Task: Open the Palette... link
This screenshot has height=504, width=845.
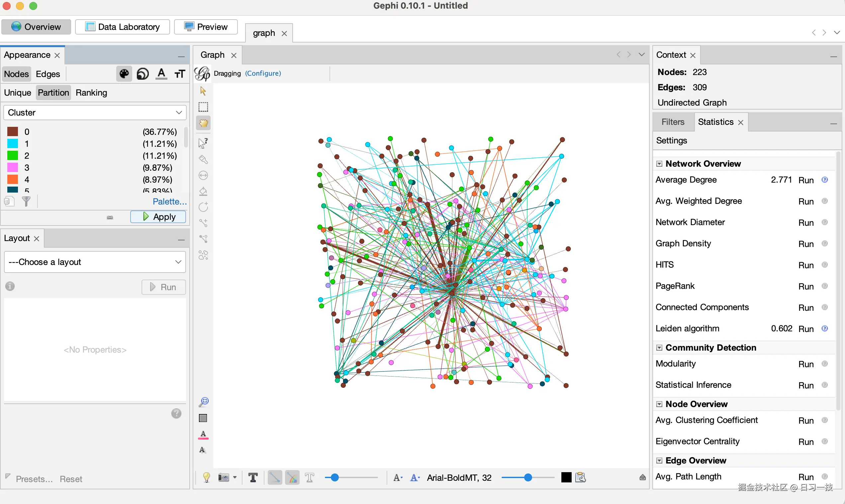Action: (169, 202)
